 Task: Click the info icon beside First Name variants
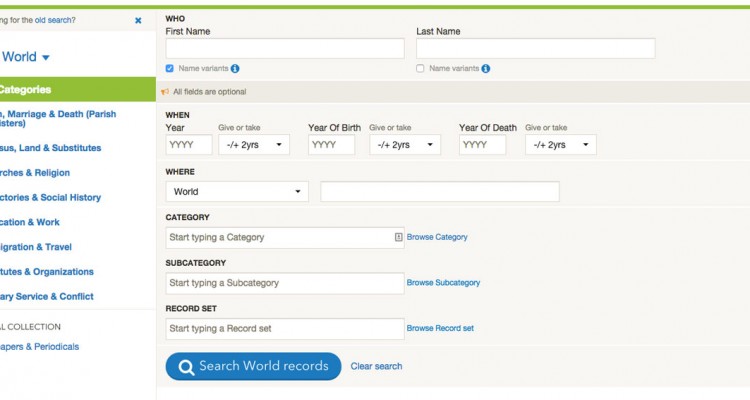[x=235, y=69]
